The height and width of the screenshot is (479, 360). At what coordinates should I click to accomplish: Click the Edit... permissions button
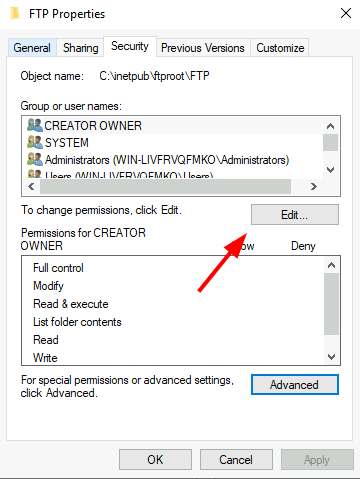(x=295, y=215)
